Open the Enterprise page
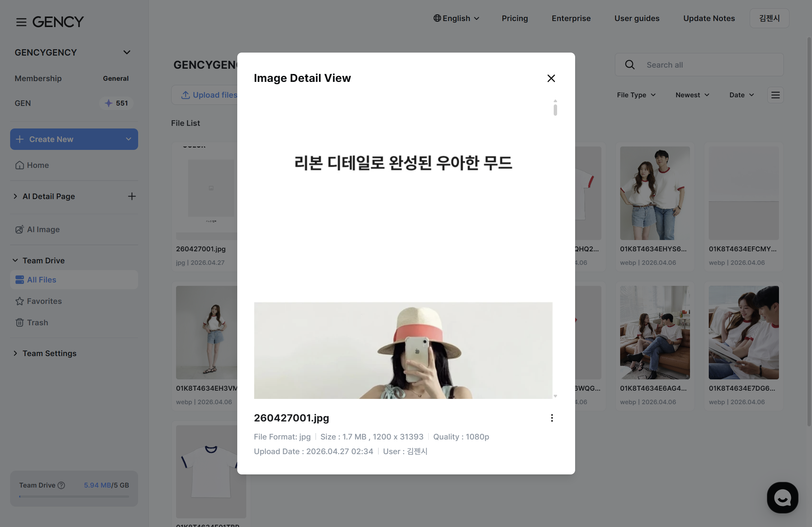The height and width of the screenshot is (527, 812). click(x=571, y=18)
